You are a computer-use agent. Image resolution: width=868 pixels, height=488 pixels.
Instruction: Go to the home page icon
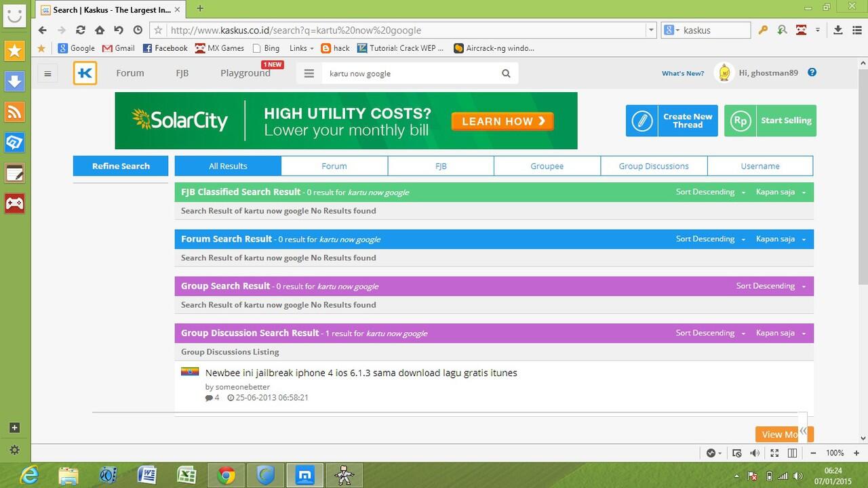(x=100, y=30)
